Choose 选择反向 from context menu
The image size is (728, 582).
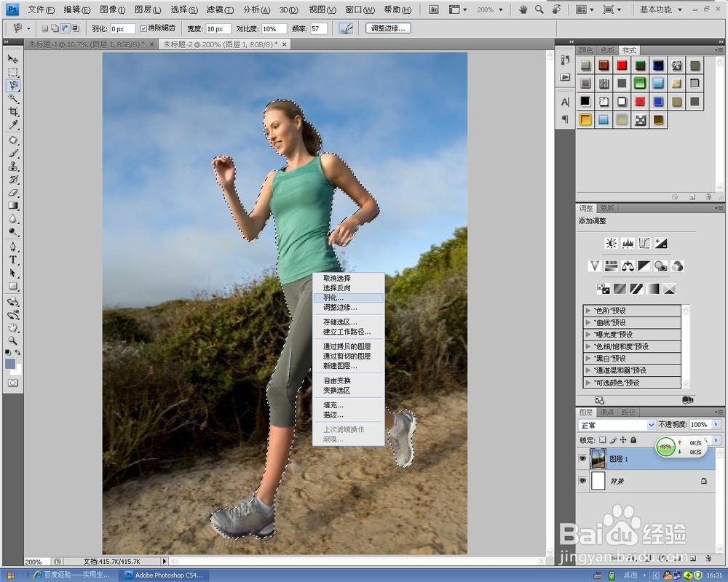coord(348,288)
